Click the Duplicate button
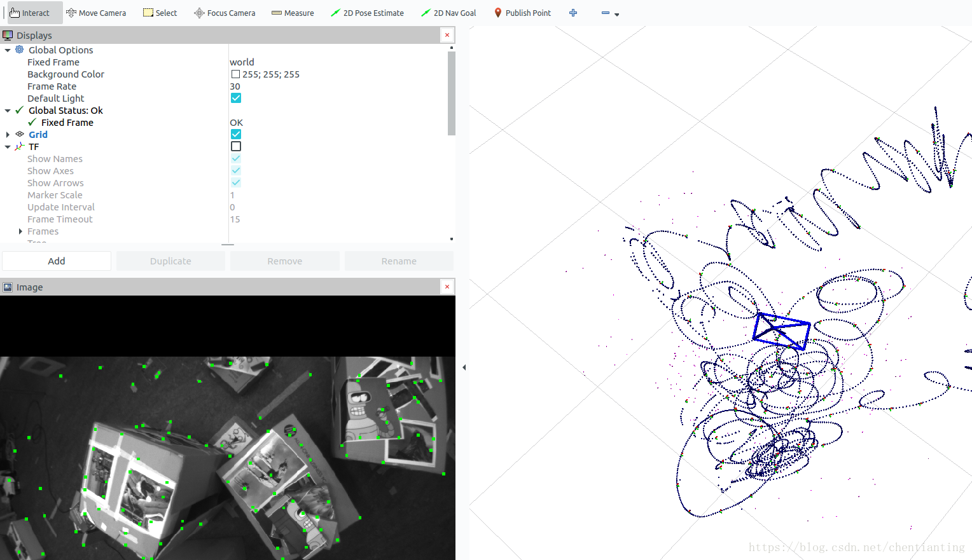Viewport: 972px width, 560px height. coord(170,261)
